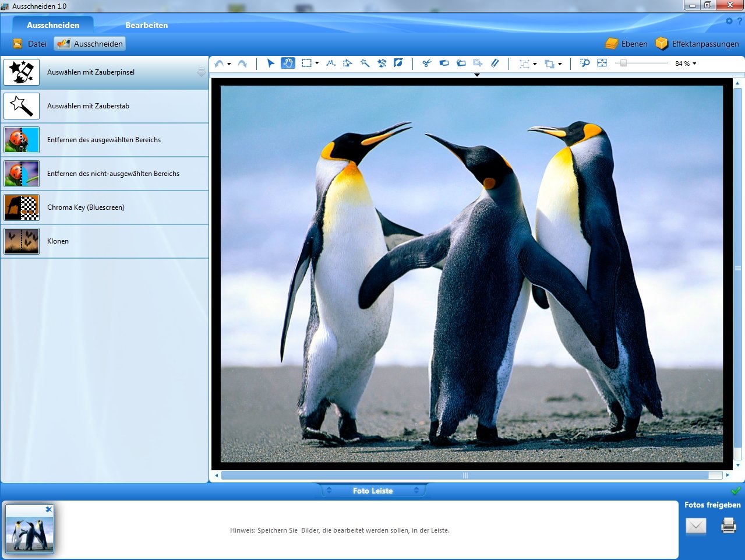Select the penguin thumbnail in photo strip

coord(30,529)
